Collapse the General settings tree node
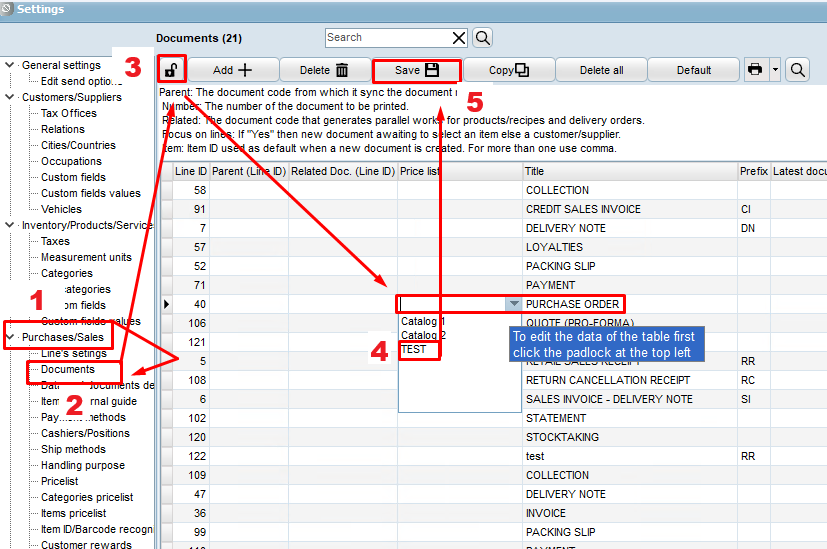Screen dimensions: 827x549 tap(10, 65)
